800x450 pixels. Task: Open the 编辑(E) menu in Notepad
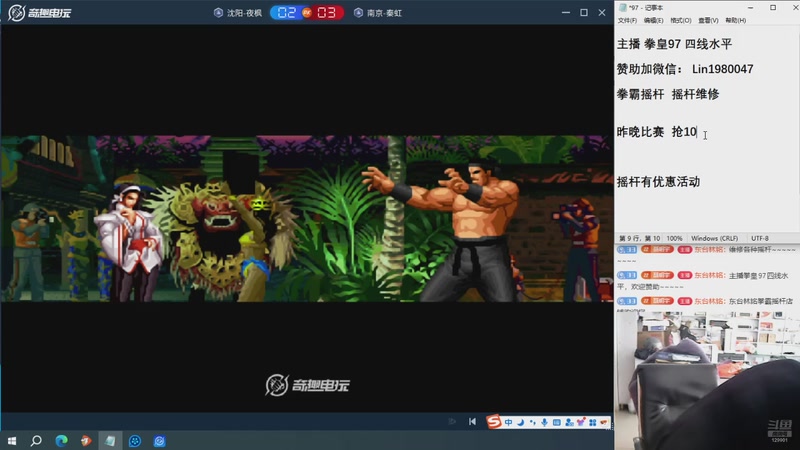coord(654,20)
